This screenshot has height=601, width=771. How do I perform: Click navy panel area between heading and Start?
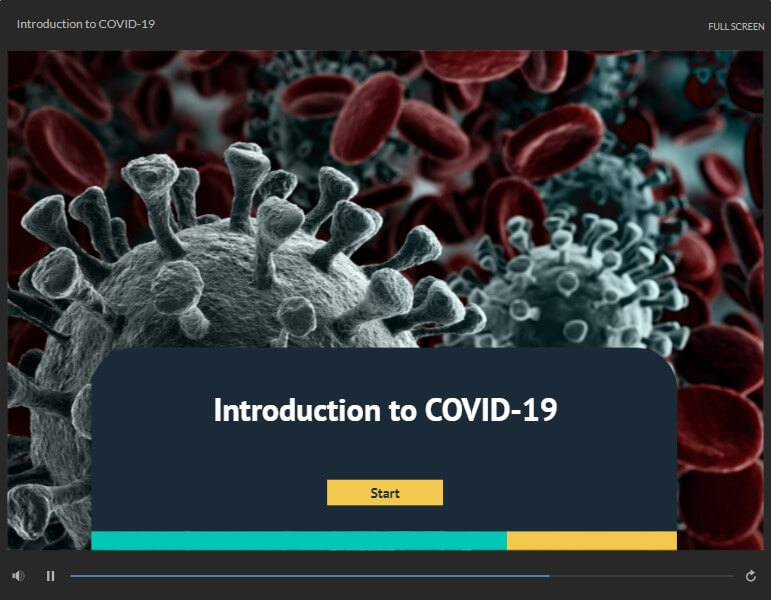tap(385, 452)
